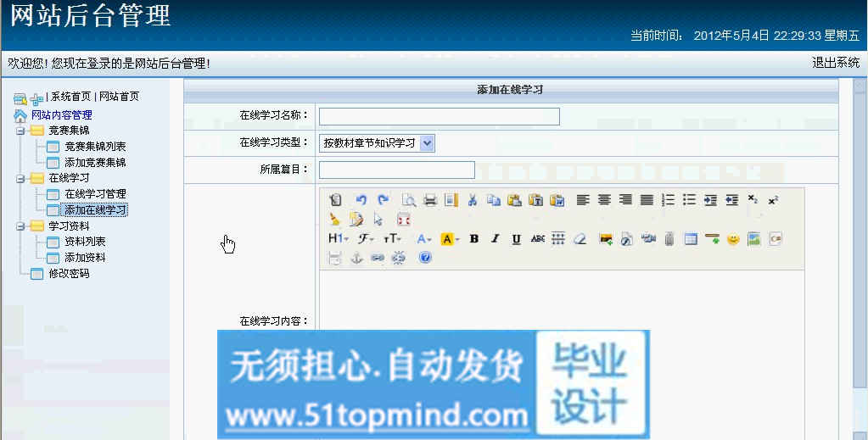
Task: Click the 在线学习名称 input field
Action: [439, 116]
